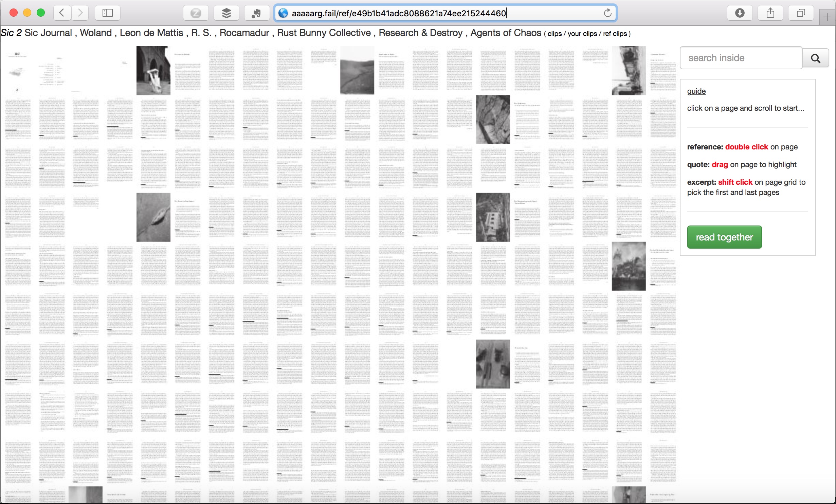Screen dimensions: 836x504
Task: Toggle the browser sidebar
Action: (x=107, y=13)
